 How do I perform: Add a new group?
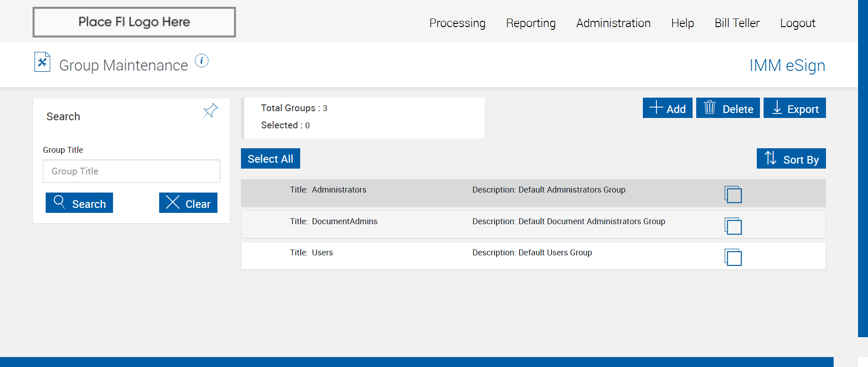pos(667,108)
